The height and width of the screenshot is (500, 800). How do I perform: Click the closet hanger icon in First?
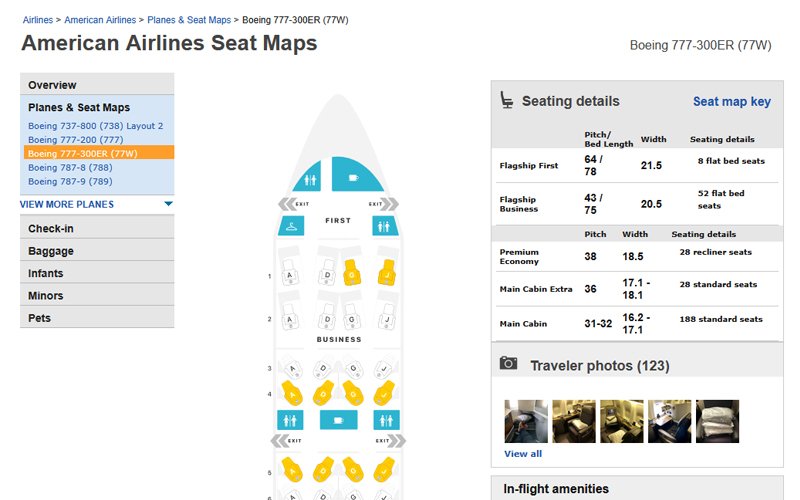coord(290,225)
